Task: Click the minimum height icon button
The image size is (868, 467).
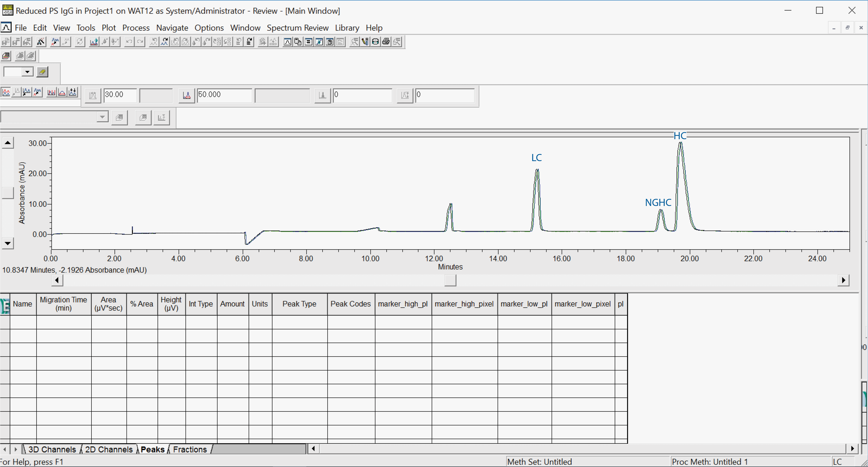Action: pyautogui.click(x=405, y=96)
